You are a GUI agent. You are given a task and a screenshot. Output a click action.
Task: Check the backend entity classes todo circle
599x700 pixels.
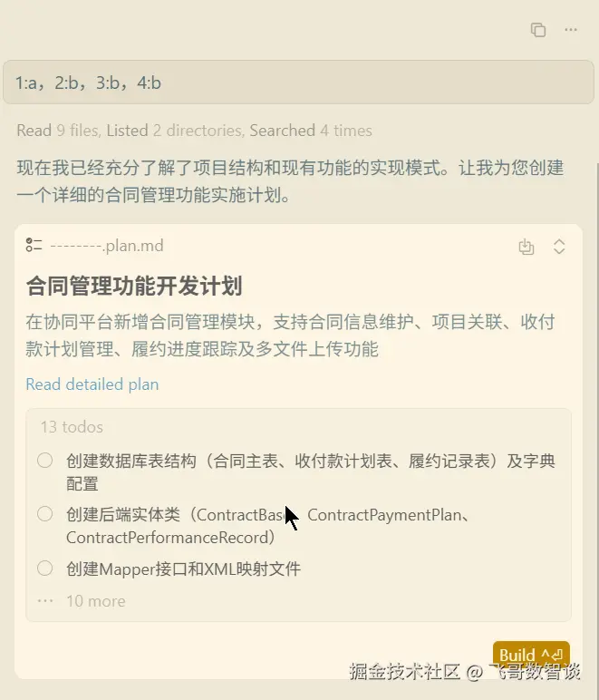click(x=44, y=514)
